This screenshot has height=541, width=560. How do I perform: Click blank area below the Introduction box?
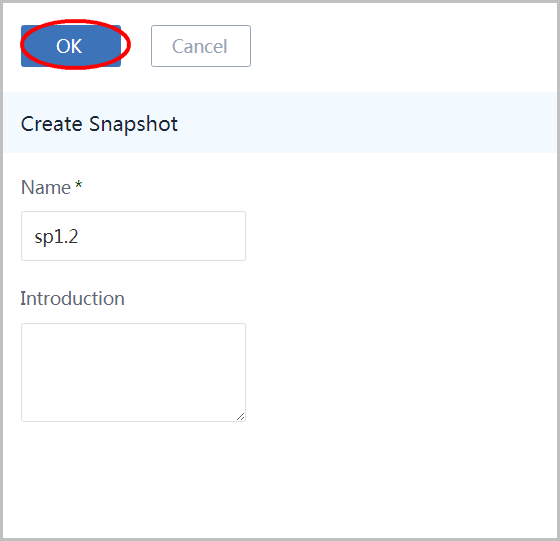click(x=280, y=479)
